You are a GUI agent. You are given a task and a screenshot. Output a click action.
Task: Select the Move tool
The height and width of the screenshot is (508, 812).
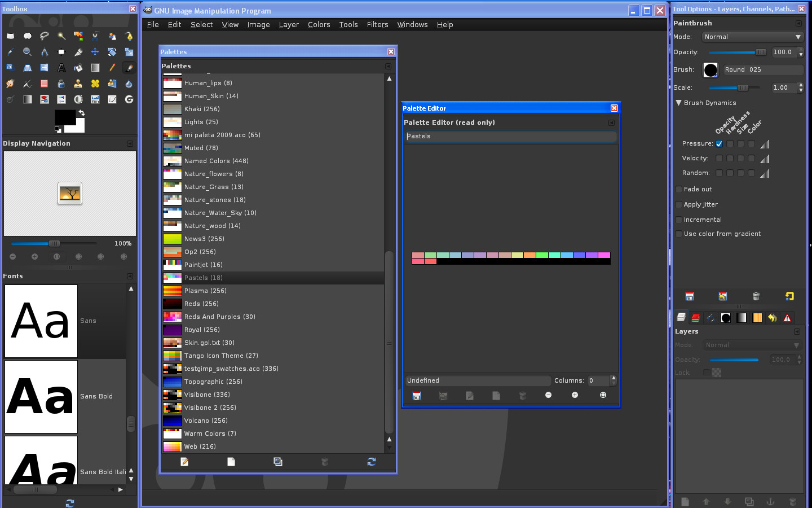95,52
